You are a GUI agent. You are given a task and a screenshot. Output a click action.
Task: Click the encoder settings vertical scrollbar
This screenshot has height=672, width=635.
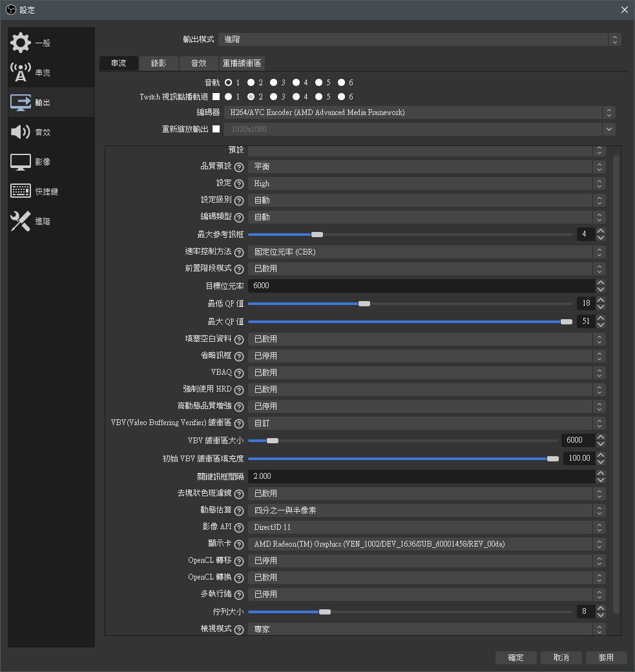[x=616, y=384]
